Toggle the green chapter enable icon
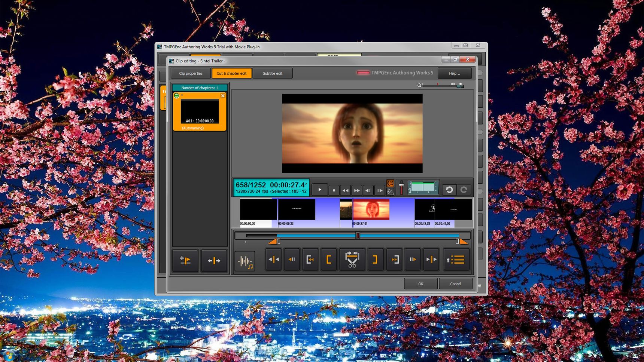Viewport: 644px width, 362px height. [176, 96]
